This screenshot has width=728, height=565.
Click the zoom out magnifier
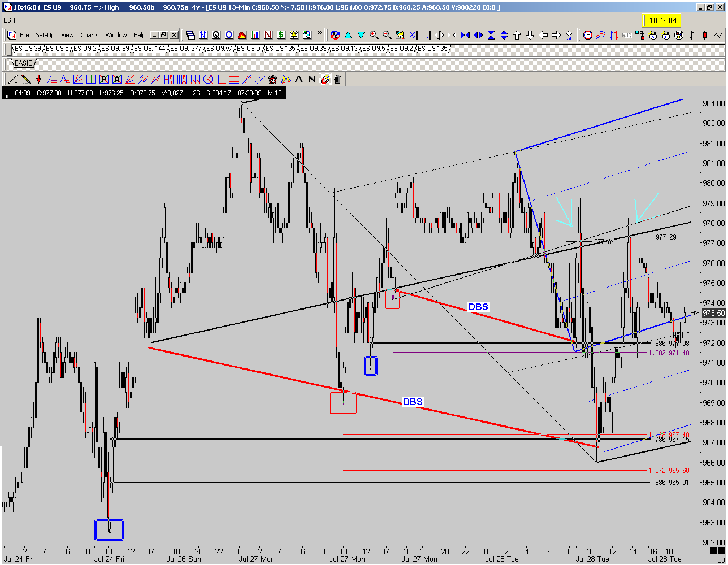click(x=387, y=35)
